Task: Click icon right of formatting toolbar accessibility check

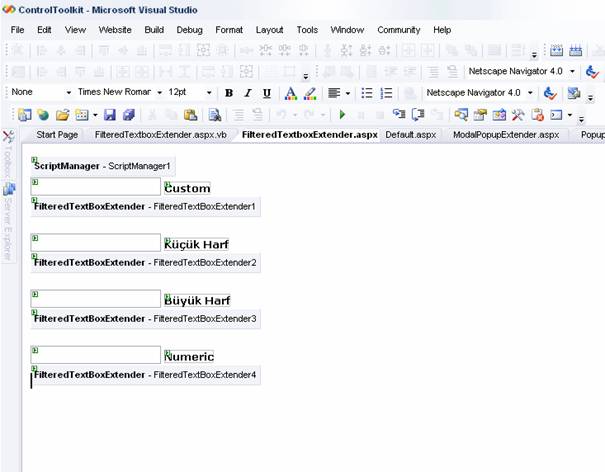Action: pos(574,93)
